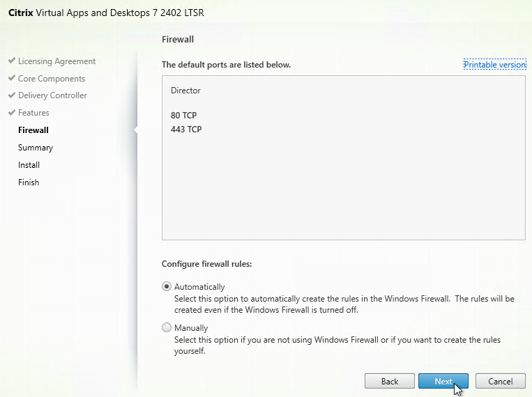The image size is (532, 397).
Task: Choose the Manually firewall rules option
Action: pos(167,327)
